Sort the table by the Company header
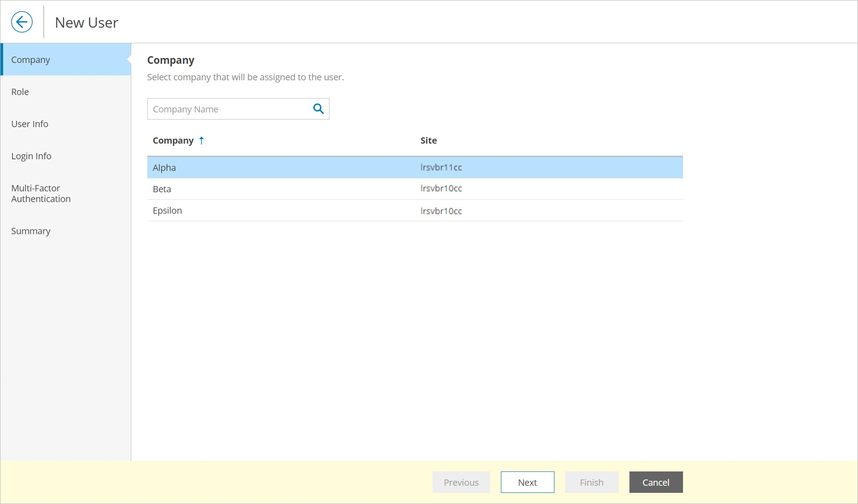Screen dimensions: 858x504 173,140
